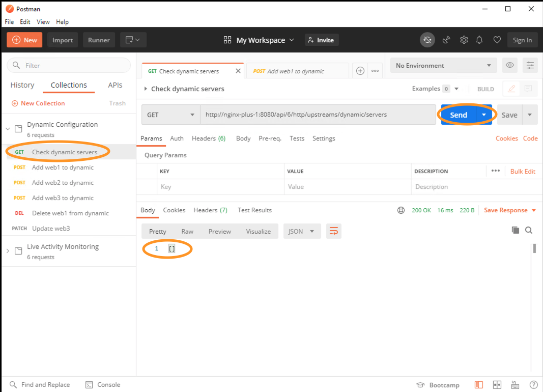Open the tab options three-dots icon
Screen dimensions: 543x392
pos(375,71)
